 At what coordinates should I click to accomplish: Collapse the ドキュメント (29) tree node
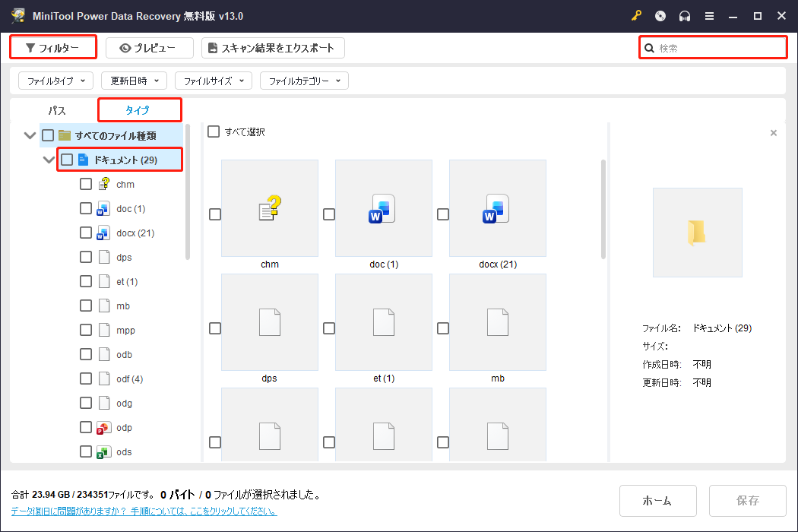tap(49, 160)
